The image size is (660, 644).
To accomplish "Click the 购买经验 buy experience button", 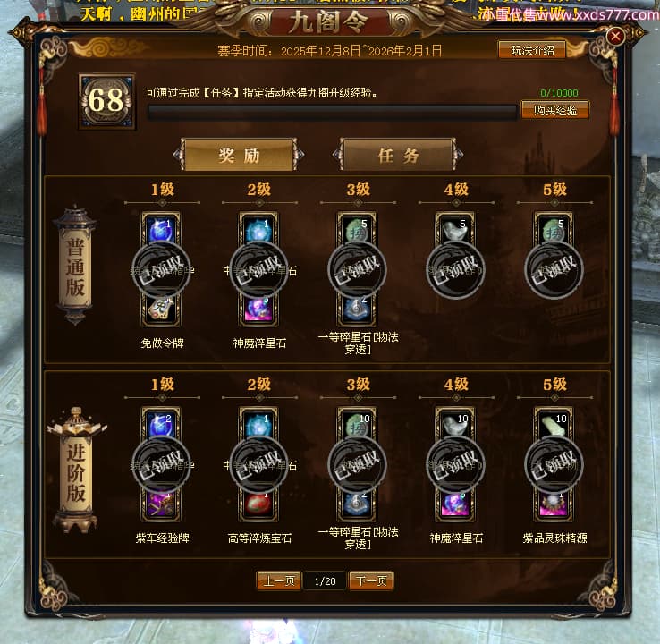I will coord(554,110).
